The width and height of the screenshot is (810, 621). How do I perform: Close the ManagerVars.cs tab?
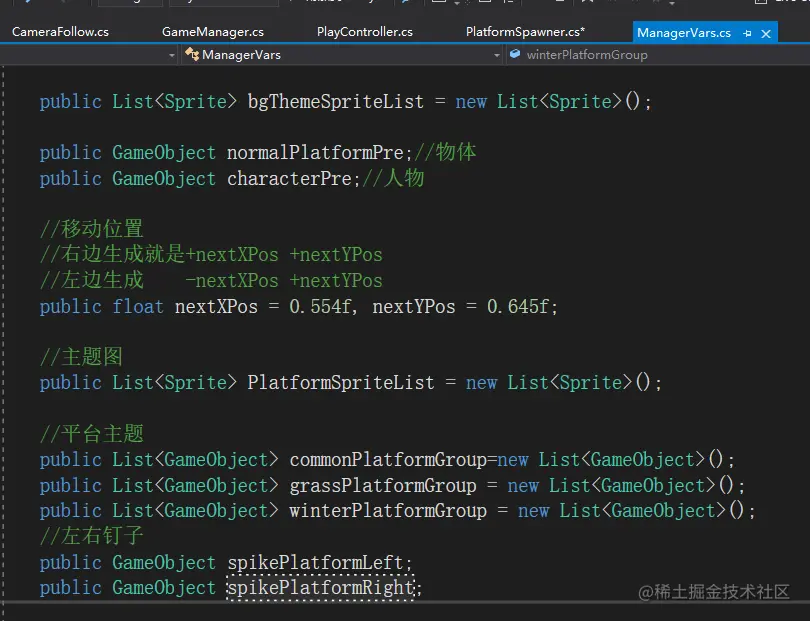[x=766, y=34]
